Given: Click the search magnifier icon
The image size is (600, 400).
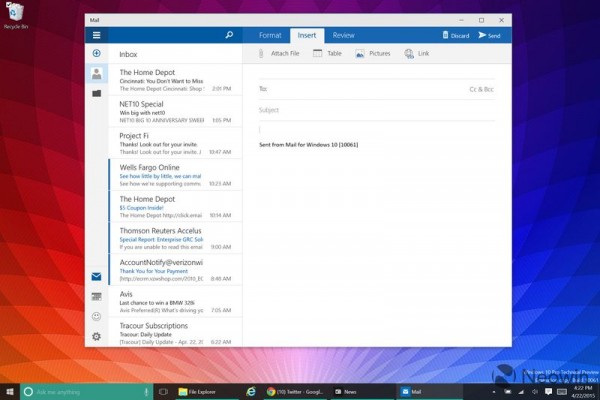Looking at the screenshot, I should coord(229,35).
